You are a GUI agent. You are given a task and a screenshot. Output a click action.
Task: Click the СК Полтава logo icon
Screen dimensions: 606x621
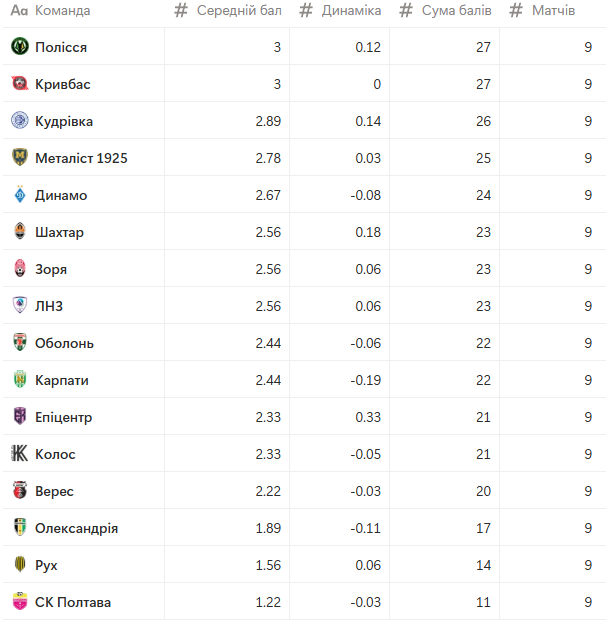(x=20, y=603)
